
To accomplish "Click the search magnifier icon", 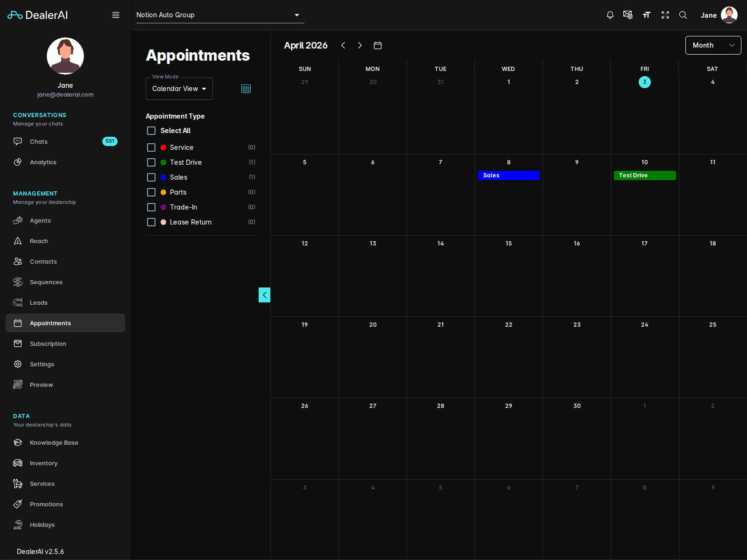I will 683,15.
